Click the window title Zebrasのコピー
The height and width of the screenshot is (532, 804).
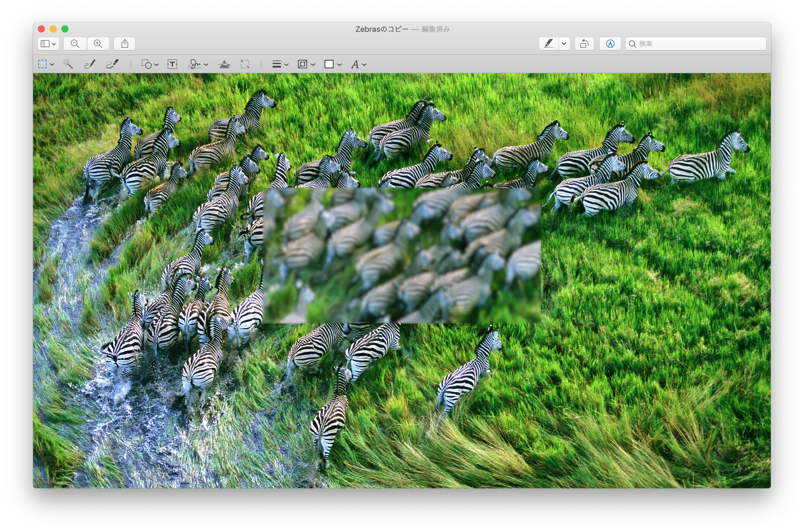click(x=382, y=29)
